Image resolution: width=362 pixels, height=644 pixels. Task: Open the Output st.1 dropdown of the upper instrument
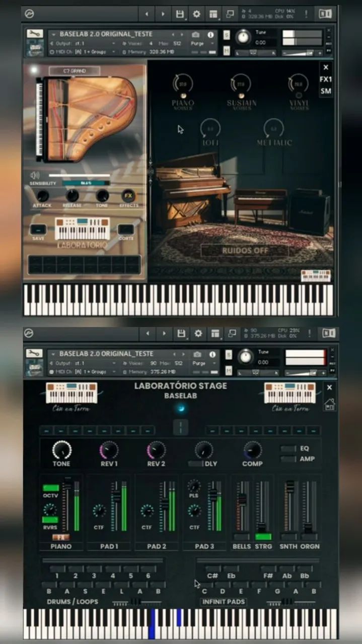coord(83,44)
